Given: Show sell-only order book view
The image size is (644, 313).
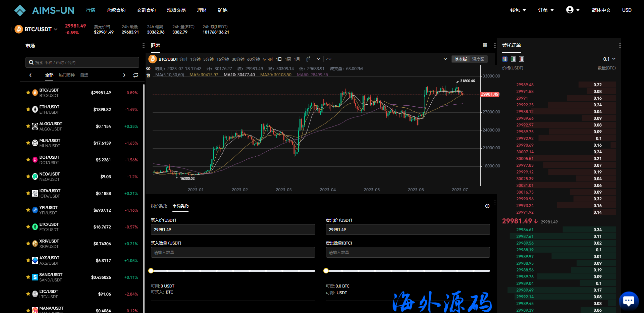Looking at the screenshot, I should [x=521, y=59].
